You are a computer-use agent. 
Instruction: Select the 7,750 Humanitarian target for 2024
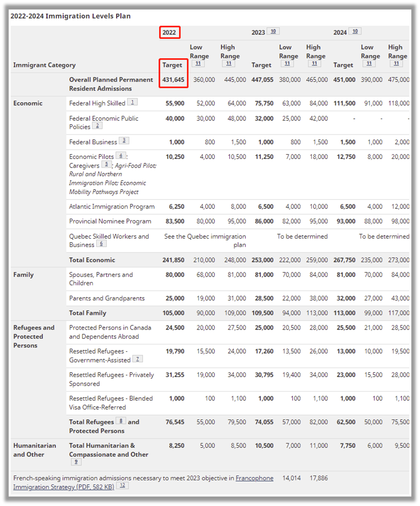(x=348, y=446)
